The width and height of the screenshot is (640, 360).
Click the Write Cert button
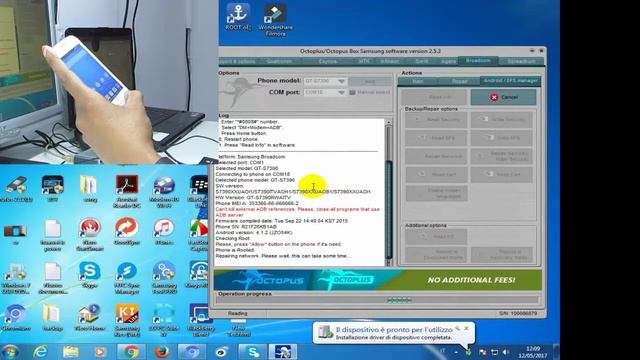click(502, 174)
